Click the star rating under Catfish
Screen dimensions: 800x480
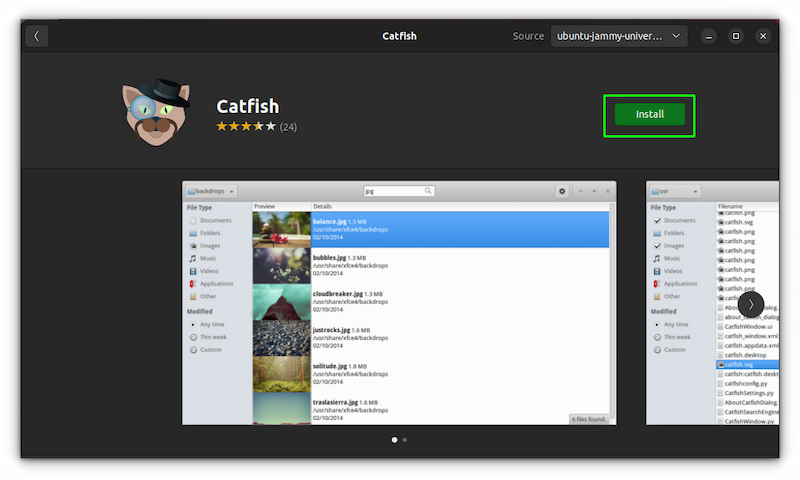pyautogui.click(x=246, y=126)
